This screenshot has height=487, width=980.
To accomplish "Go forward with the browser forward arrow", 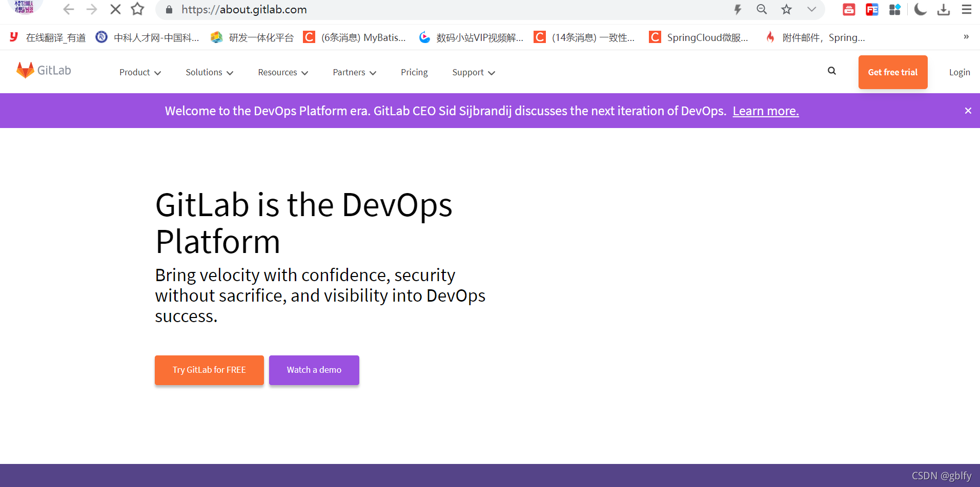I will point(92,9).
